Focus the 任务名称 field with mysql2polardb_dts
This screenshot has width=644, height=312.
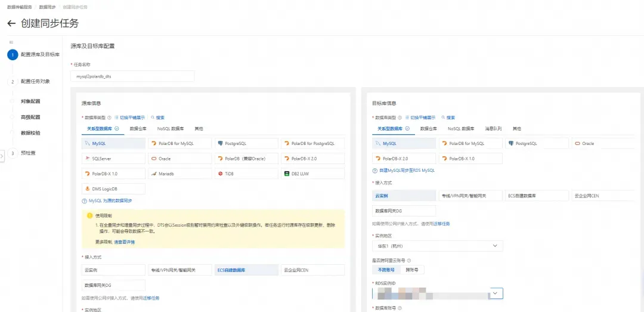(132, 76)
